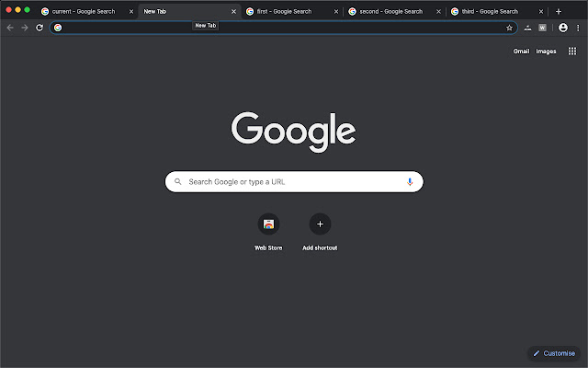Close the 'current - Google Search' tab
This screenshot has height=368, width=588.
(131, 12)
